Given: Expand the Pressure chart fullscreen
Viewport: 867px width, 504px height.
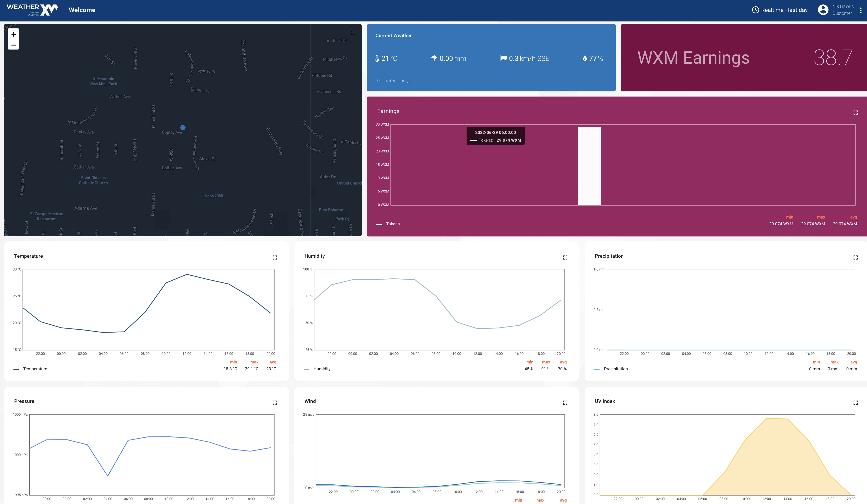Looking at the screenshot, I should 275,403.
